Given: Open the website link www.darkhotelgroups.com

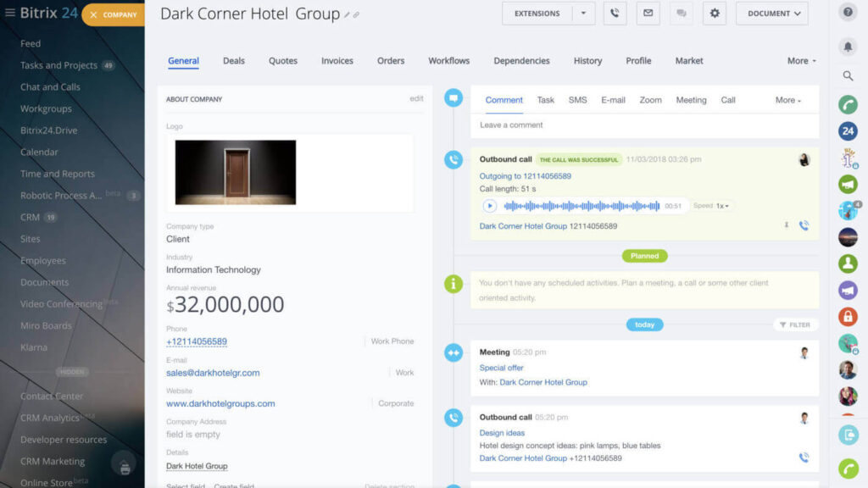Looking at the screenshot, I should tap(221, 403).
